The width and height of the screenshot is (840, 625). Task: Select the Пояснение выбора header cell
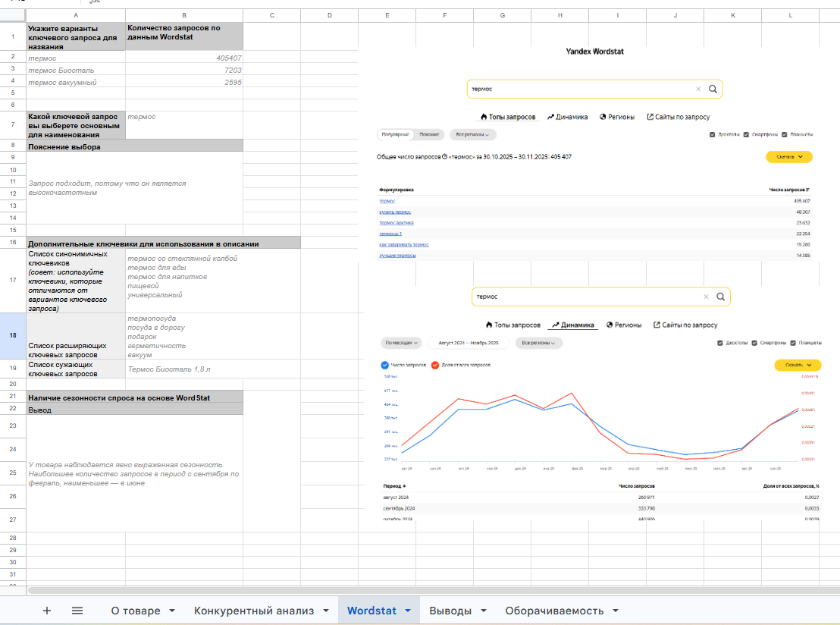coord(134,146)
